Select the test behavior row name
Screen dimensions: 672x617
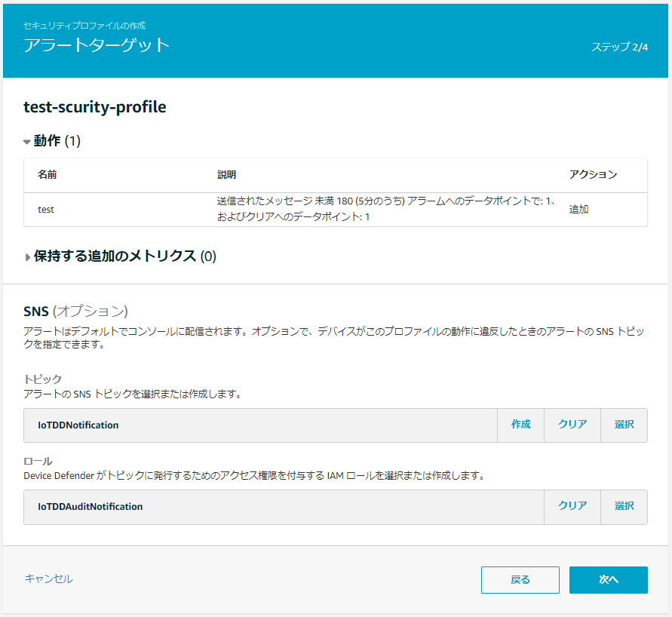pyautogui.click(x=46, y=209)
